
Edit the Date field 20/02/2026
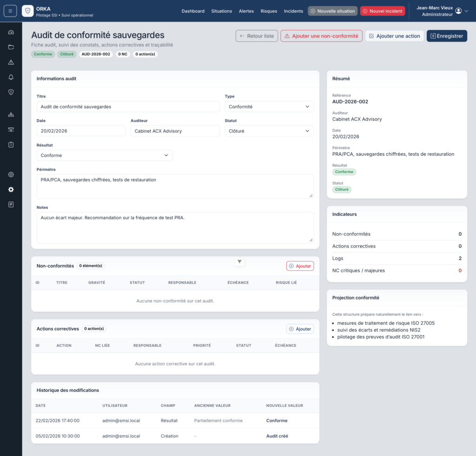81,131
